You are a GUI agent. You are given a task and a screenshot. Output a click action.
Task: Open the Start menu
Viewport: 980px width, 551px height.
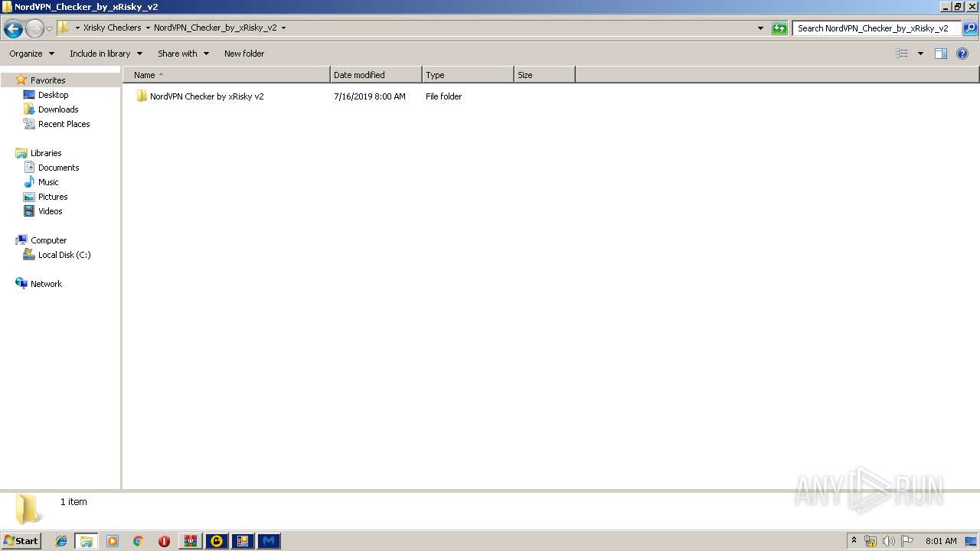coord(21,540)
